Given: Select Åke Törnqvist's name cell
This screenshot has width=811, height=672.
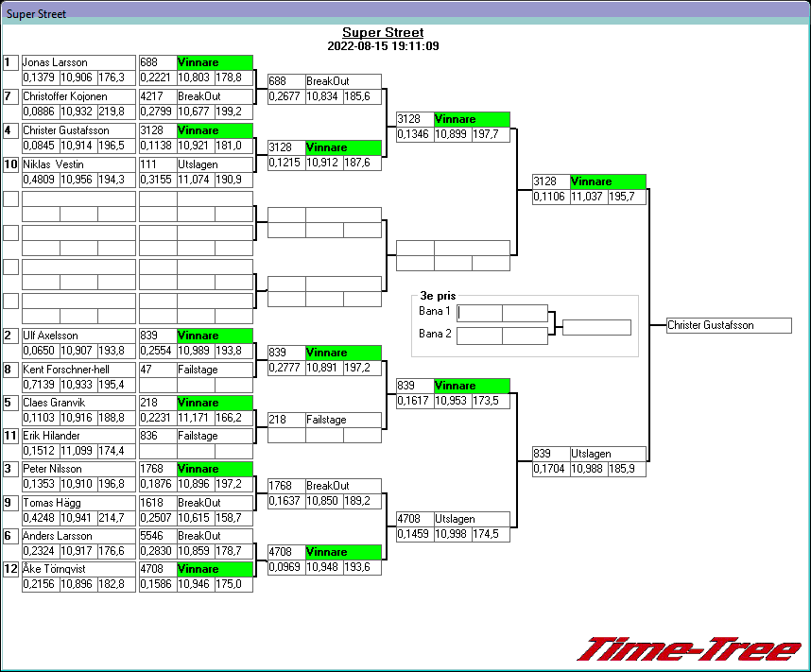Looking at the screenshot, I should coord(78,569).
